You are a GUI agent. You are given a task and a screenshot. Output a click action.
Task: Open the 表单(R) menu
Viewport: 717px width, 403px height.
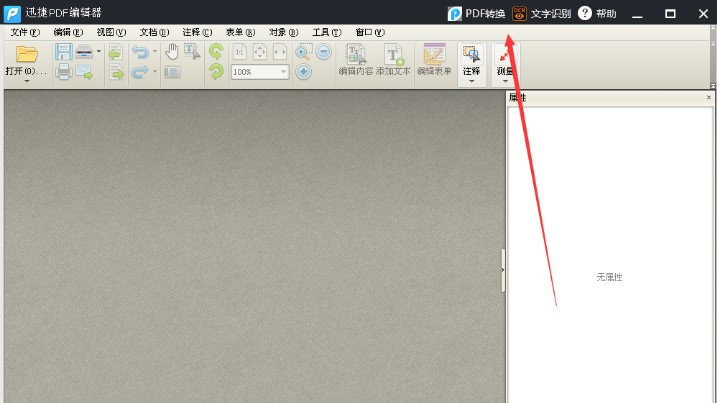click(241, 32)
